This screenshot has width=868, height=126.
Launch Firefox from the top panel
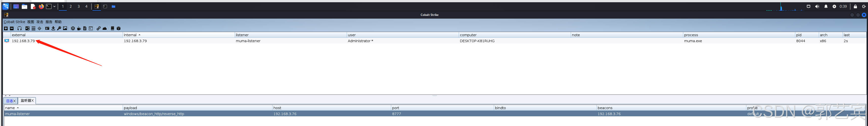coord(41,6)
